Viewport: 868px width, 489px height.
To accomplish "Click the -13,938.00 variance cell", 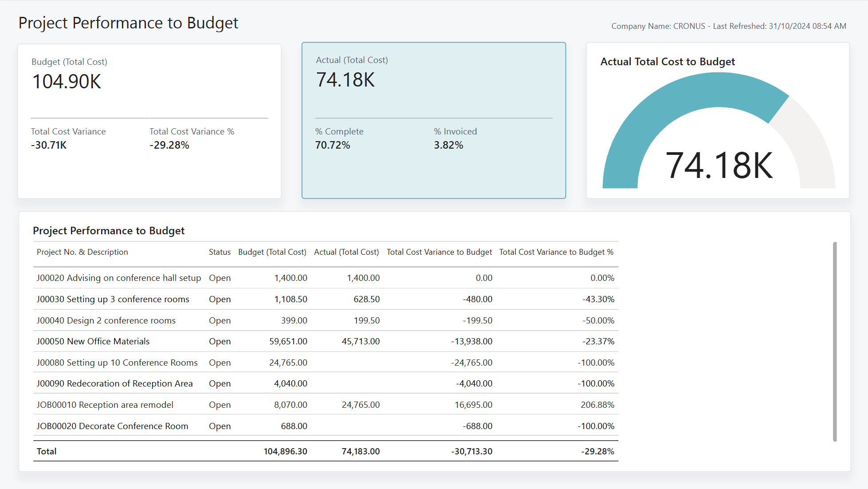I will 472,341.
